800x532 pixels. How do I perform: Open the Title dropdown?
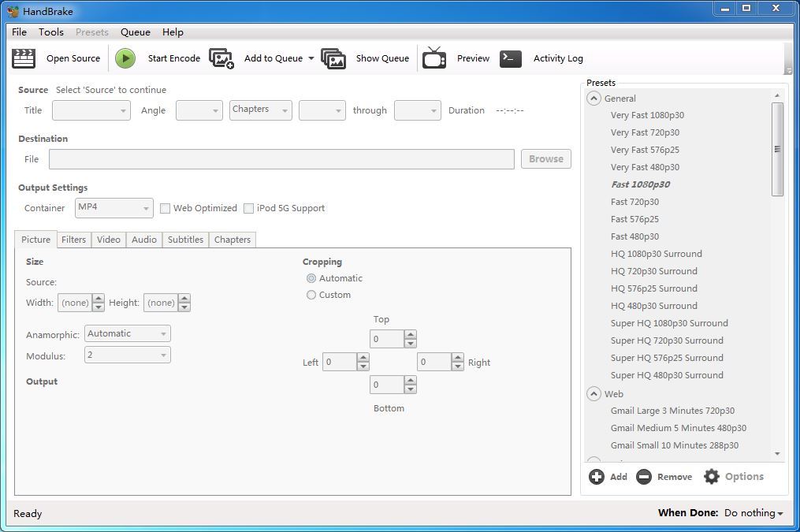(91, 110)
